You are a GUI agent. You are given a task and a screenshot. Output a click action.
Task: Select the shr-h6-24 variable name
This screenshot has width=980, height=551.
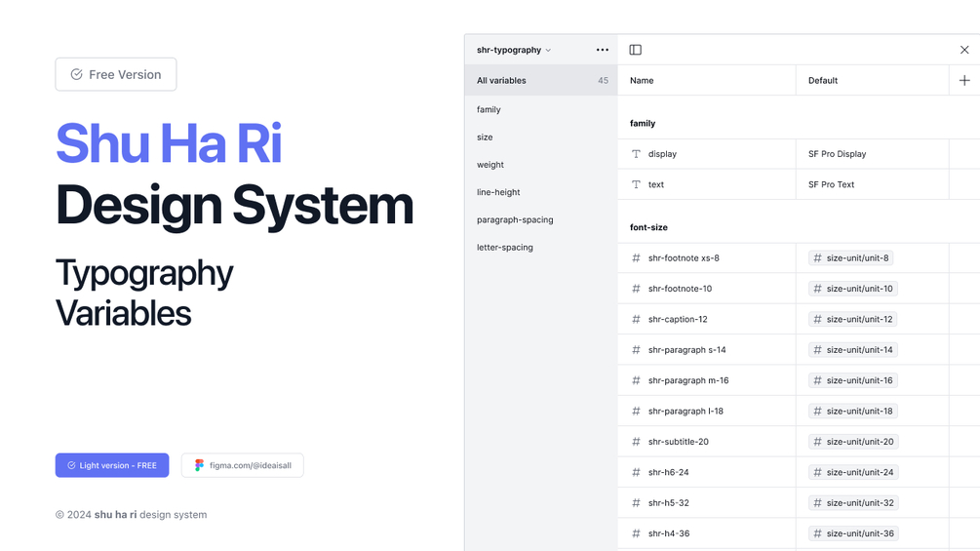(x=669, y=472)
